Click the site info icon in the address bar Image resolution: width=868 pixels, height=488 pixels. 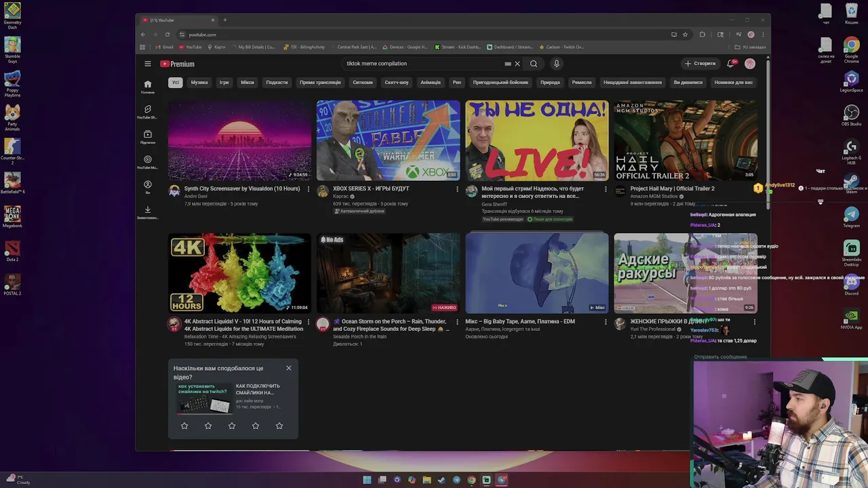[x=182, y=35]
